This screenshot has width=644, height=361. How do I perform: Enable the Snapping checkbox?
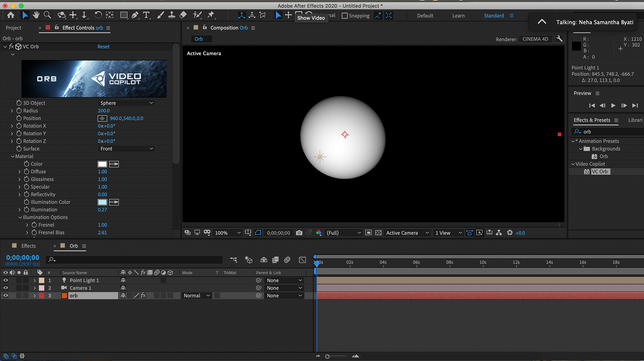pos(344,16)
